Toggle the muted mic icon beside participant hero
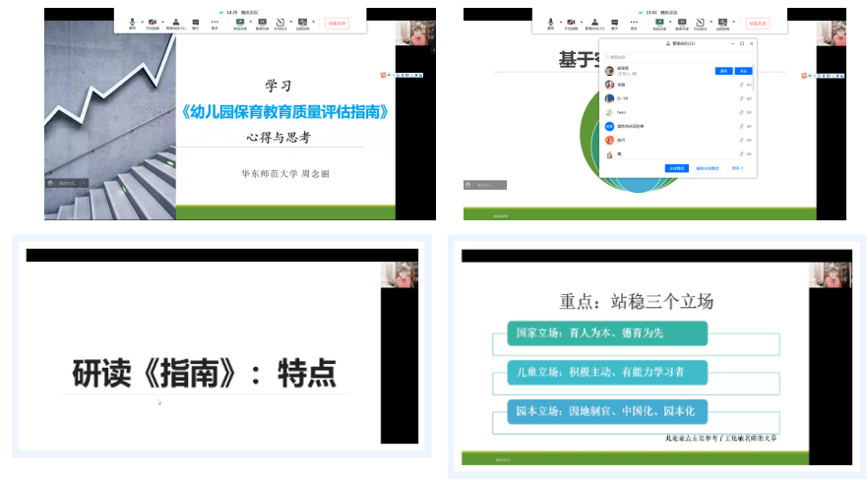This screenshot has height=480, width=868. tap(741, 112)
